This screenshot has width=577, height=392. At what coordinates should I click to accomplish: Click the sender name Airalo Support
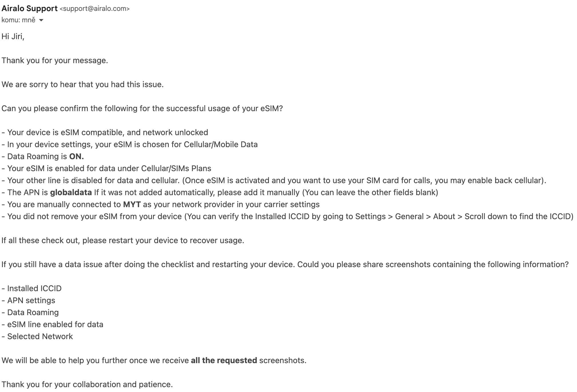point(29,9)
